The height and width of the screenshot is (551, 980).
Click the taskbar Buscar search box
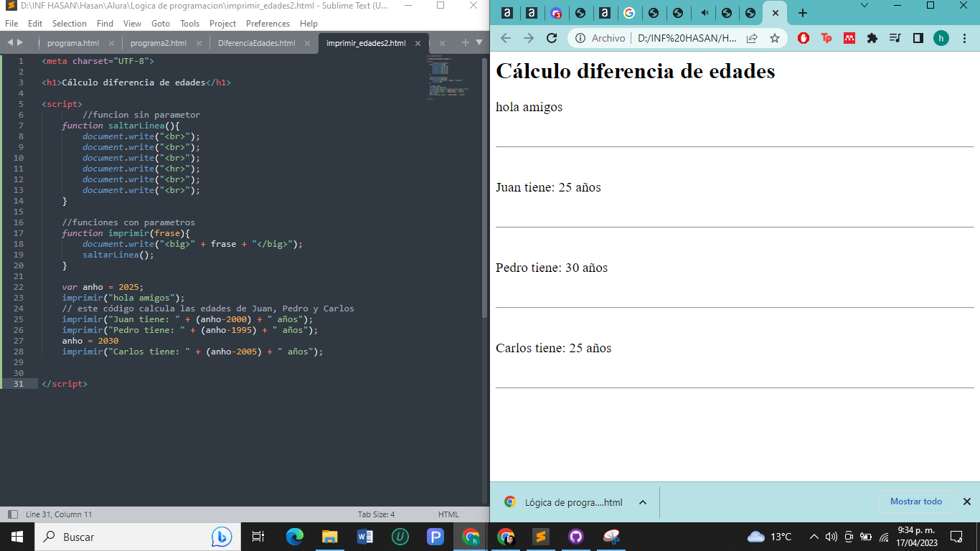pos(136,537)
